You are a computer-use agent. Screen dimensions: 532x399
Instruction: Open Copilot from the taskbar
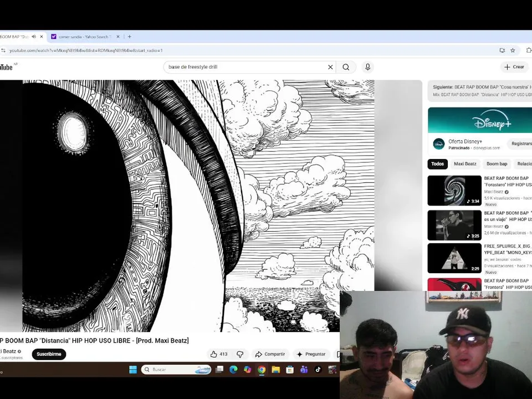(x=247, y=370)
